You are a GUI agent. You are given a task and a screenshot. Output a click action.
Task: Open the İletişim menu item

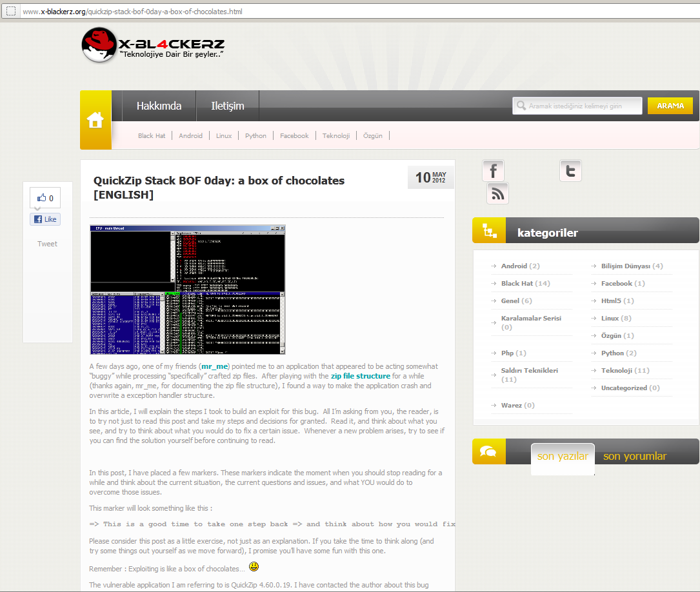click(x=228, y=106)
